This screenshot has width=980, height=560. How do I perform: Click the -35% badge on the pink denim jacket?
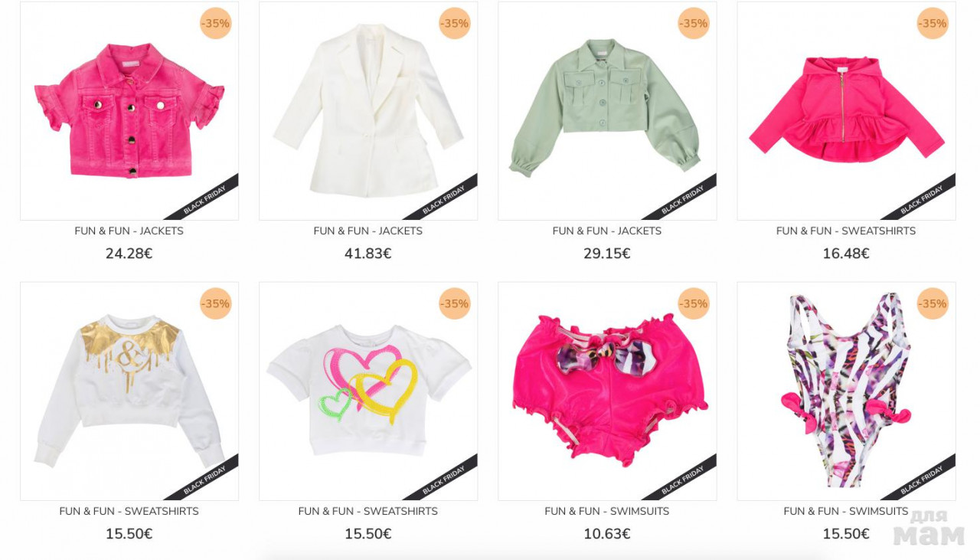coord(216,24)
